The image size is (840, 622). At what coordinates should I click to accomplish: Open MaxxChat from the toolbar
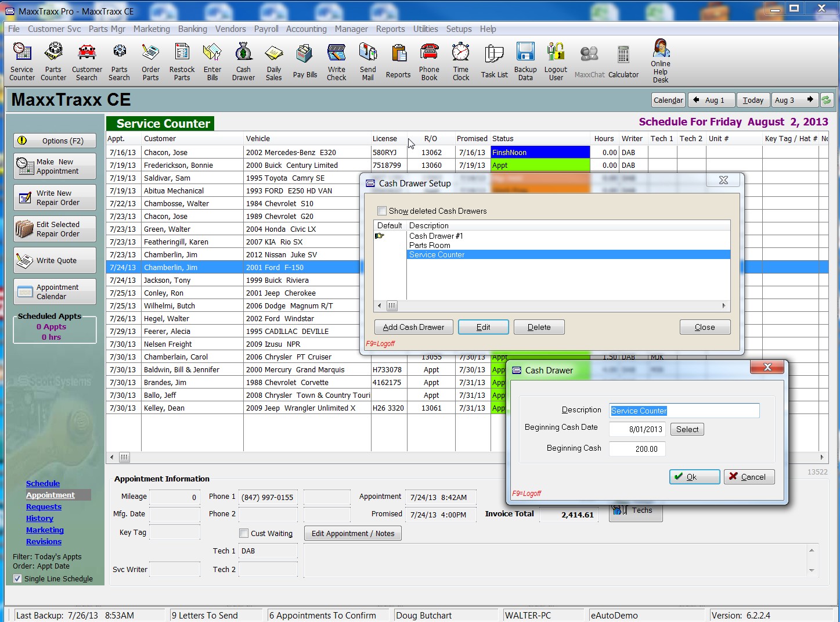pyautogui.click(x=590, y=61)
